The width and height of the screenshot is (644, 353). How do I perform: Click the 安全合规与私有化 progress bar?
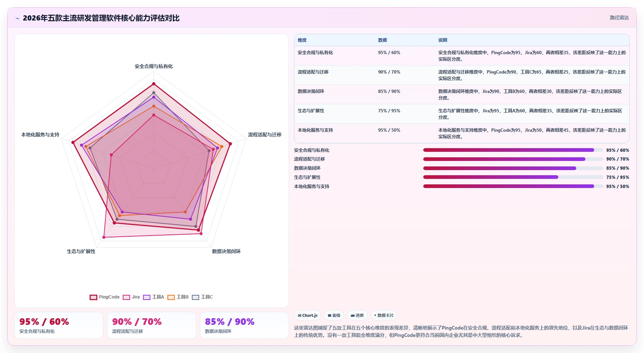tap(513, 150)
